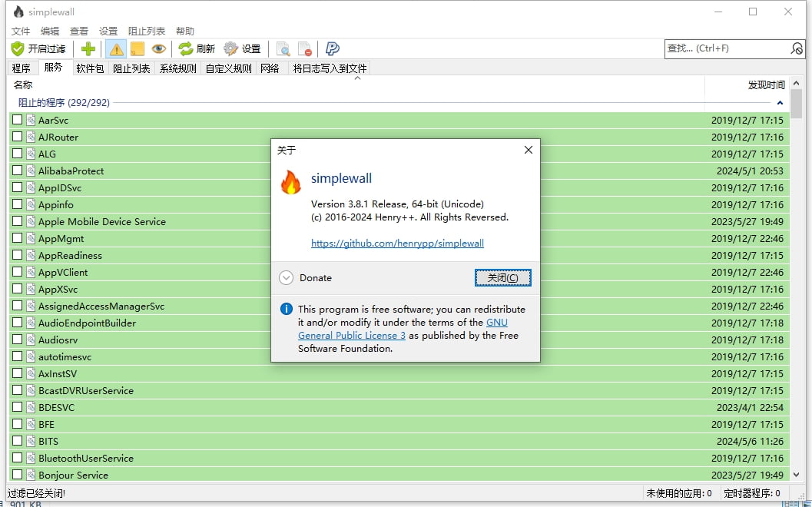
Task: Click the service icon beside BcastDVRUserService
Action: pyautogui.click(x=31, y=390)
